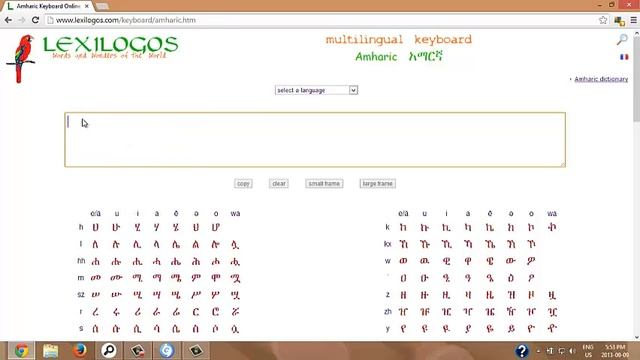Insert ሁ from the h row, u column
This screenshot has height=360, width=640.
coord(116,227)
